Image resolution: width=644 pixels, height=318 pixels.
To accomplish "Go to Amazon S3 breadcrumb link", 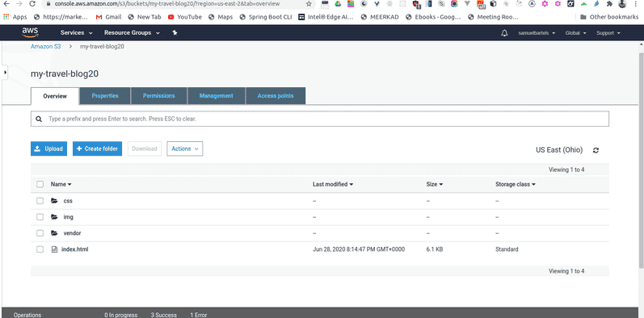I will [45, 46].
